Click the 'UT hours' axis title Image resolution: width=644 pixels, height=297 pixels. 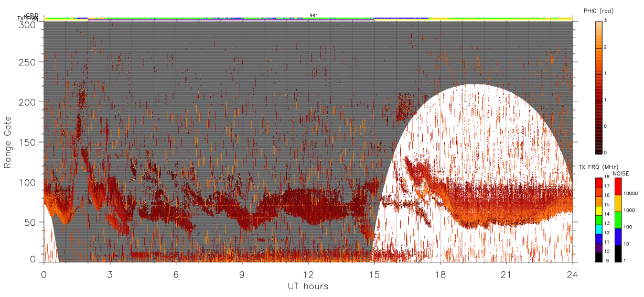point(308,286)
